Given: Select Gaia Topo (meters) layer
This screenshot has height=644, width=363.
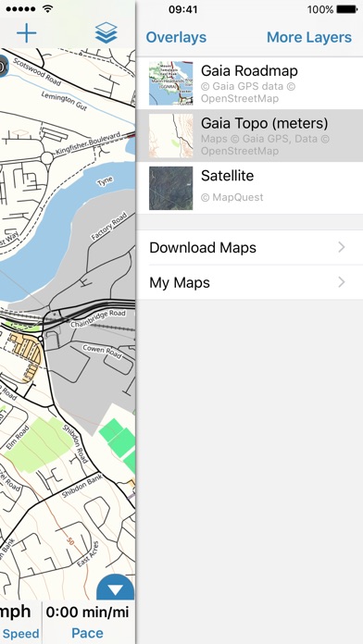Looking at the screenshot, I should pos(249,135).
